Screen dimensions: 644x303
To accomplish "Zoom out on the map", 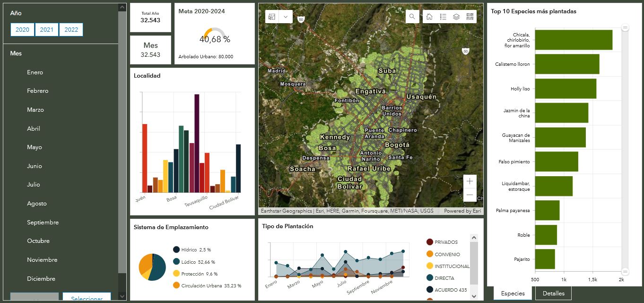I will coord(470,195).
